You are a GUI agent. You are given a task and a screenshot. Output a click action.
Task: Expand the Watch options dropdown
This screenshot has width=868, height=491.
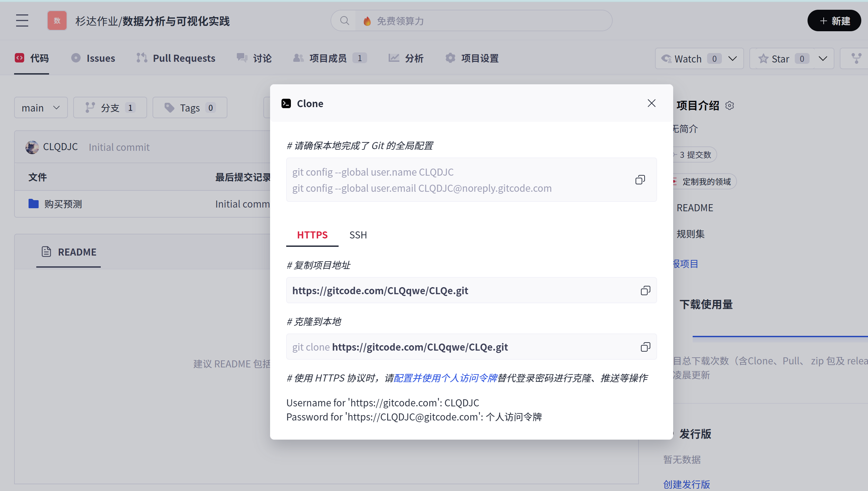click(732, 59)
